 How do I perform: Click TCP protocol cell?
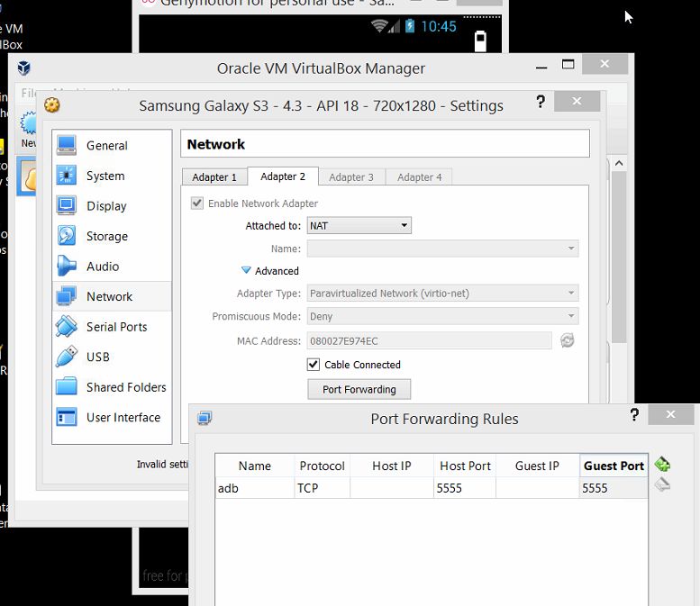(x=322, y=488)
